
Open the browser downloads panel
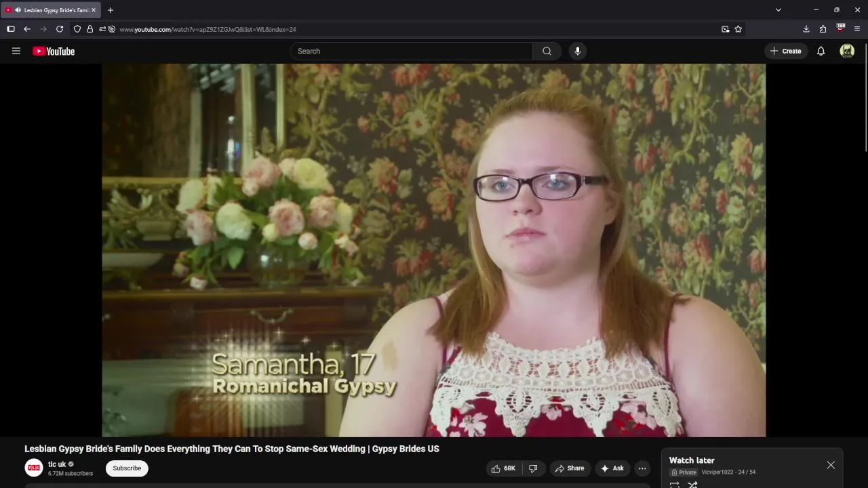click(806, 29)
